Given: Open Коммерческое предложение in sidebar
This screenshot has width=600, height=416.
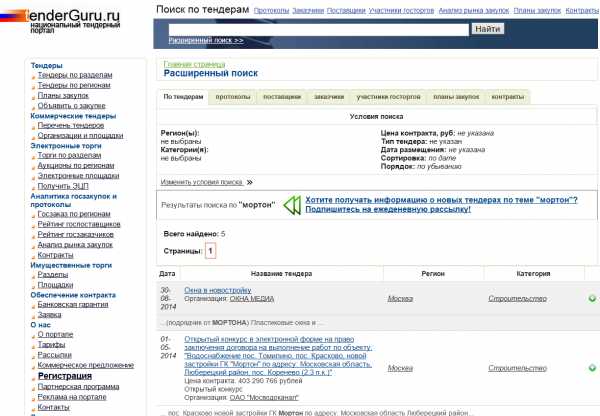Looking at the screenshot, I should pos(86,365).
